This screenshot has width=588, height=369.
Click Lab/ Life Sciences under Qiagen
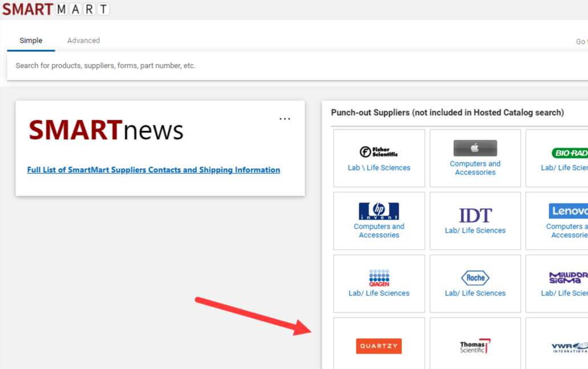379,293
